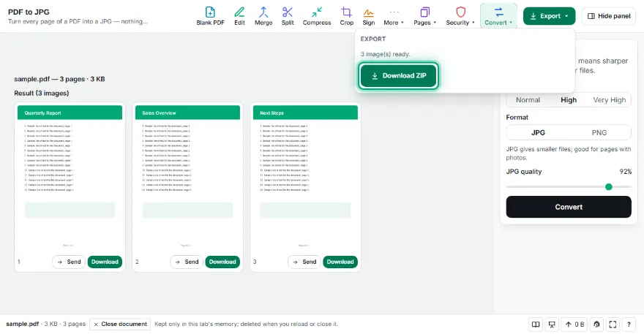Send page 1 image
This screenshot has width=644, height=334.
click(x=69, y=262)
